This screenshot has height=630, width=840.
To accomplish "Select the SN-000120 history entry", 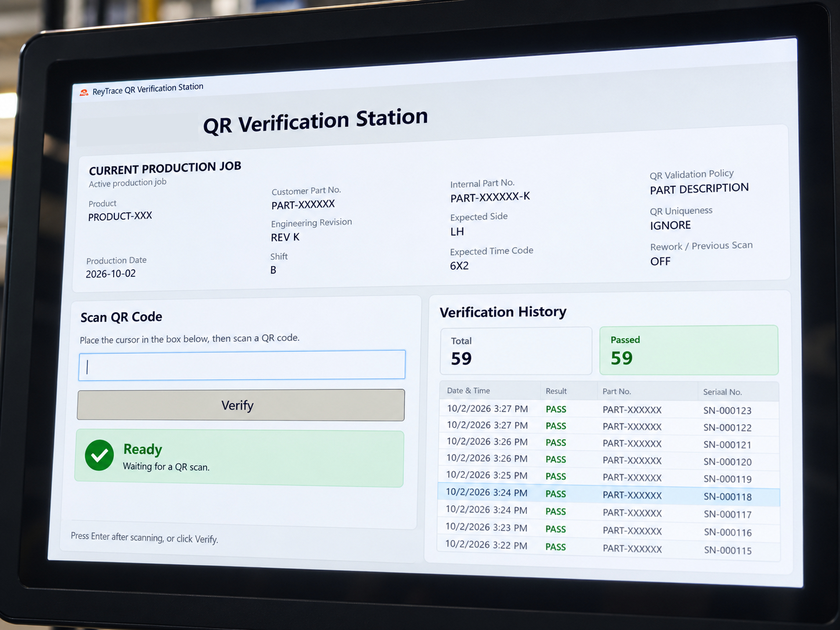I will pyautogui.click(x=609, y=461).
